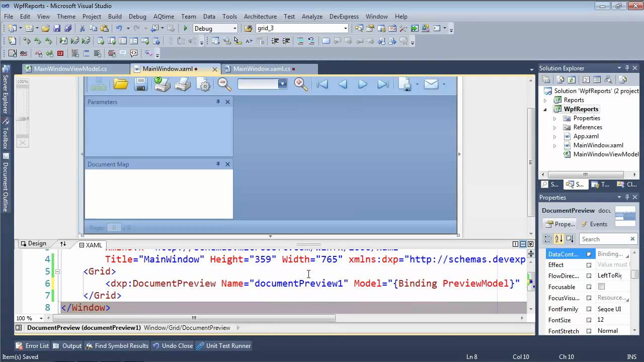Go to last page in document preview

[383, 84]
